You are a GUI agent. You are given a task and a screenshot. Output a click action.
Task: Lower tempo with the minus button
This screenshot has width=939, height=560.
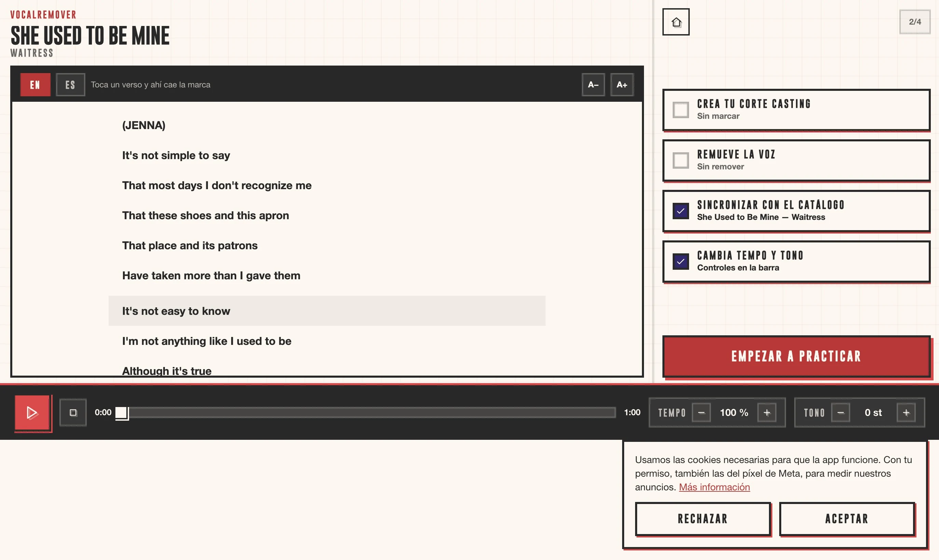(701, 412)
